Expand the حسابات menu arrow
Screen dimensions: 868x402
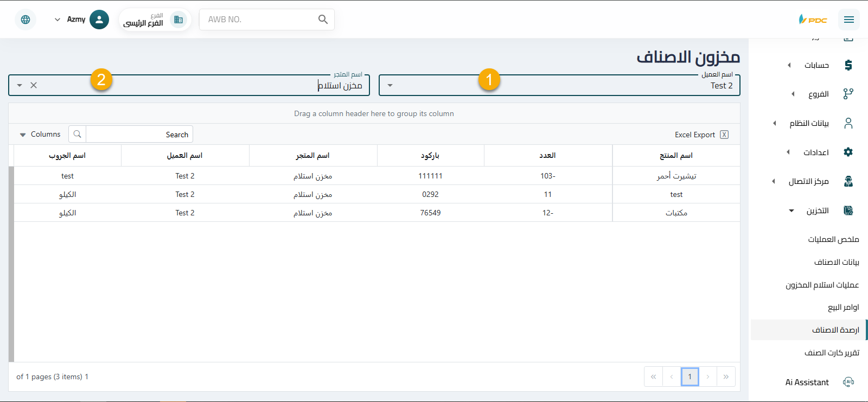tap(789, 65)
